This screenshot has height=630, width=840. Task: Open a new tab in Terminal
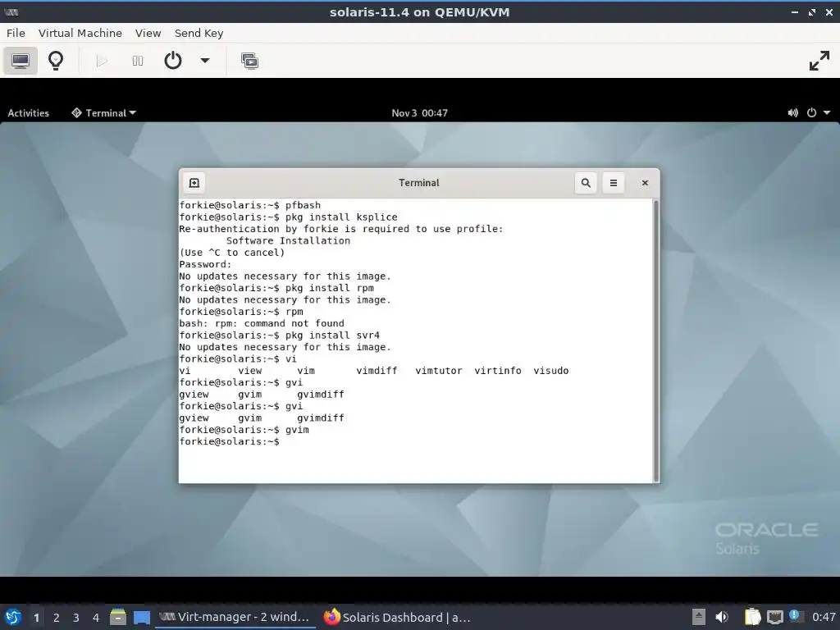194,183
